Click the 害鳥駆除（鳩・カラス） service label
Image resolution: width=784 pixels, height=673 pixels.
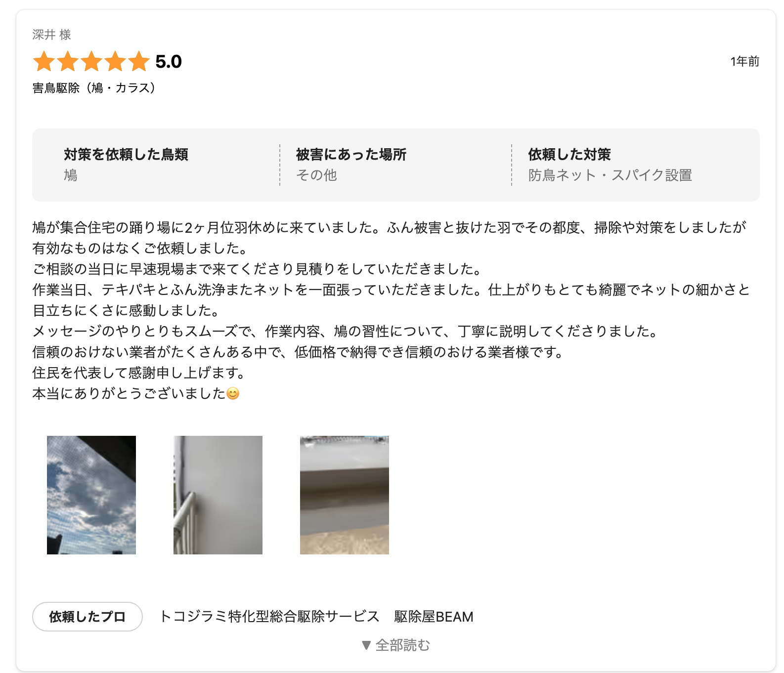(94, 88)
